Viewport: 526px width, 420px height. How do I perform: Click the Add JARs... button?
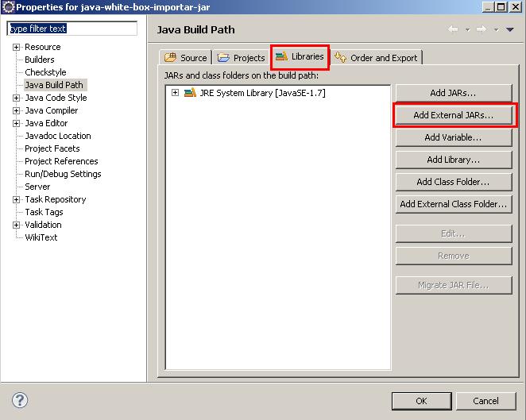(x=454, y=93)
